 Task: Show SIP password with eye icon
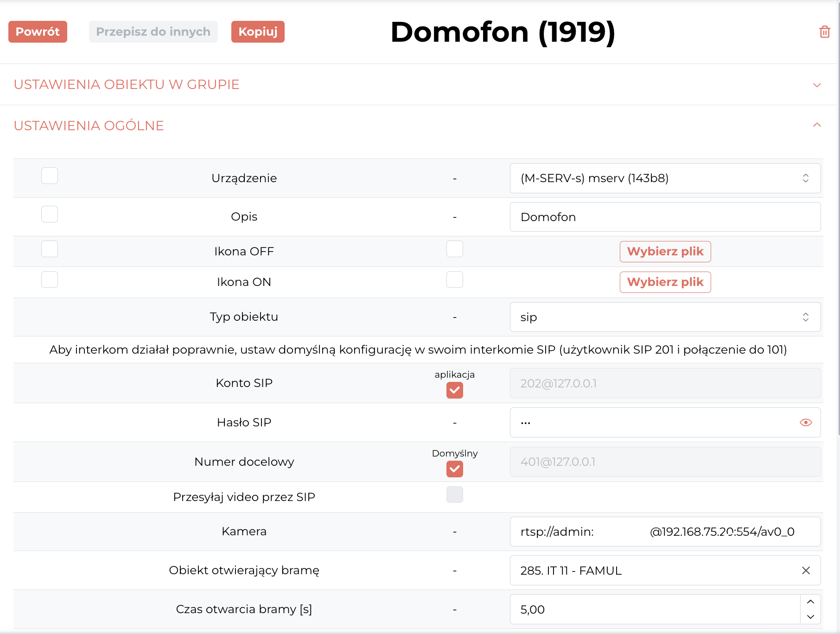pos(806,422)
